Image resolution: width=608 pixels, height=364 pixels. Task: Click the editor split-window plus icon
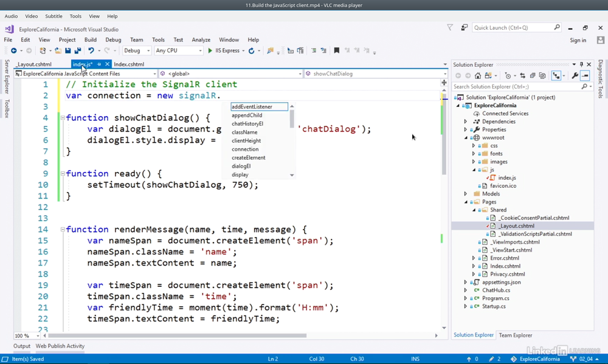(444, 83)
